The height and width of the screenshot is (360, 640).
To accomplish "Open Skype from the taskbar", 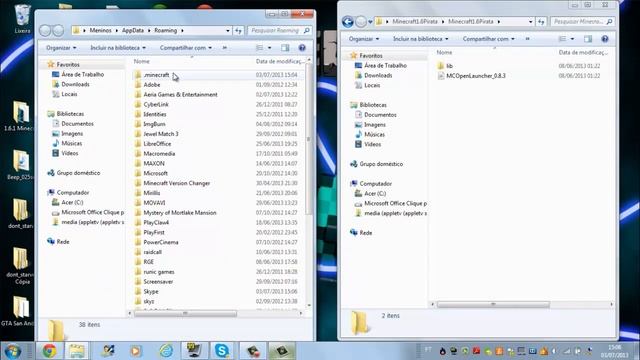I will (222, 351).
